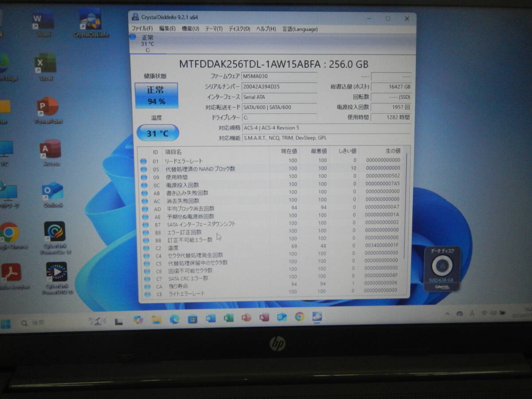The width and height of the screenshot is (532, 399).
Task: Select the 0C 電源投入回数 attribute row
Action: (271, 184)
